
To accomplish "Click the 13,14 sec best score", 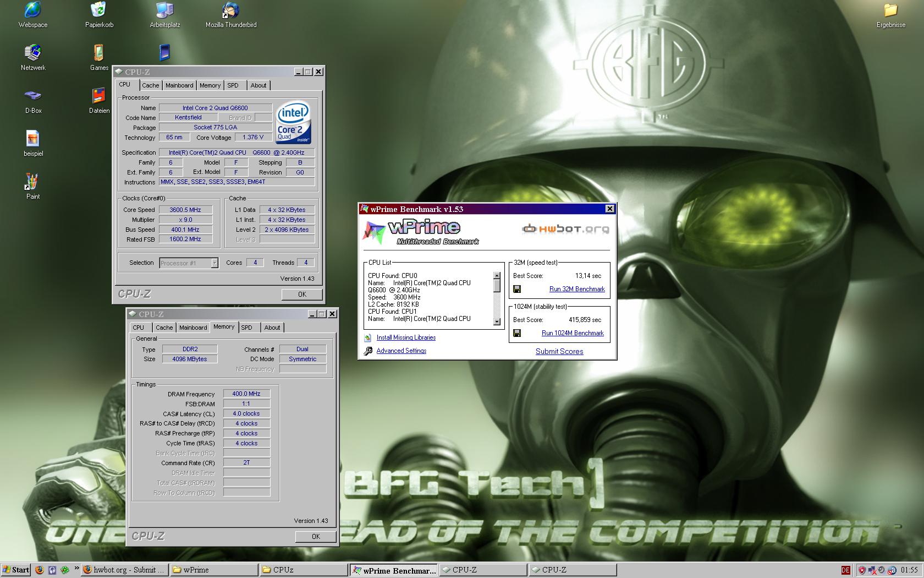I will 588,276.
